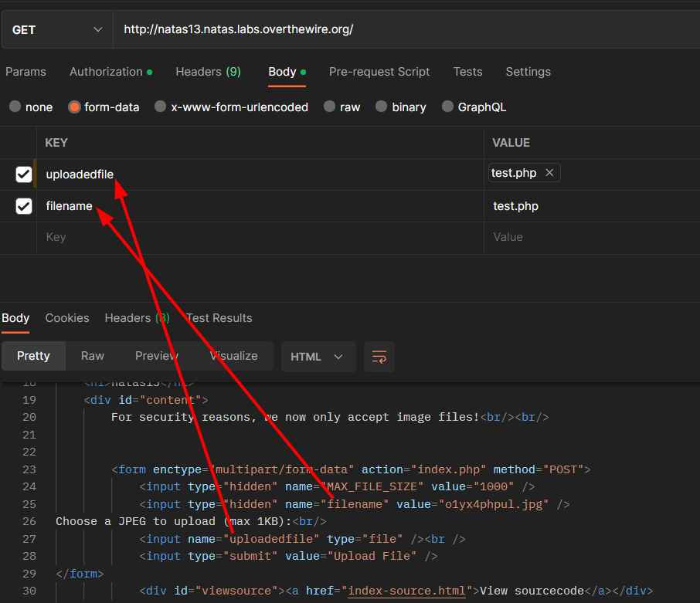Uncheck the uploadedfile row checkbox

24,174
